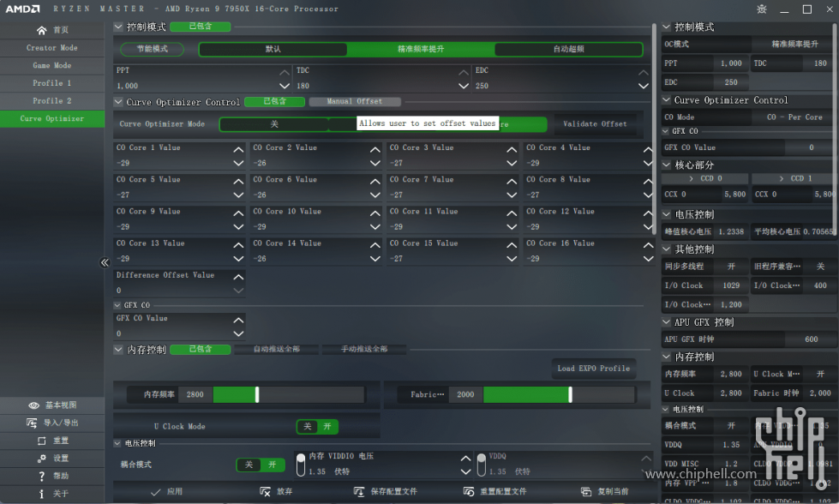Increase the Difference Offset Value

[238, 277]
